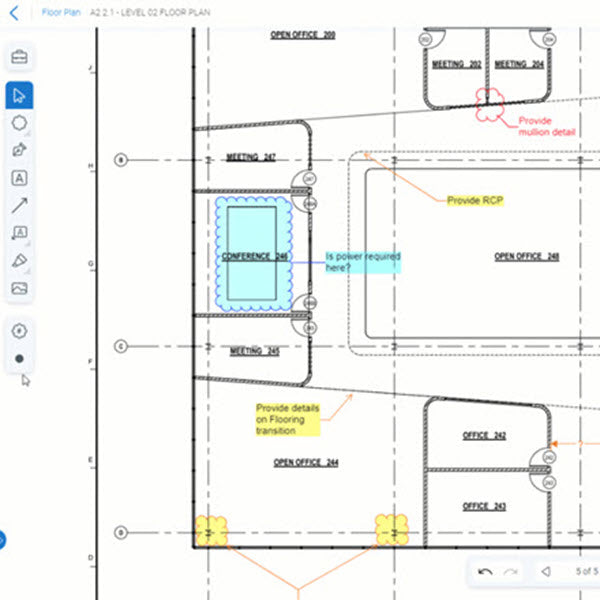Pick the arrow drawing tool
This screenshot has height=600, width=600.
pos(19,206)
